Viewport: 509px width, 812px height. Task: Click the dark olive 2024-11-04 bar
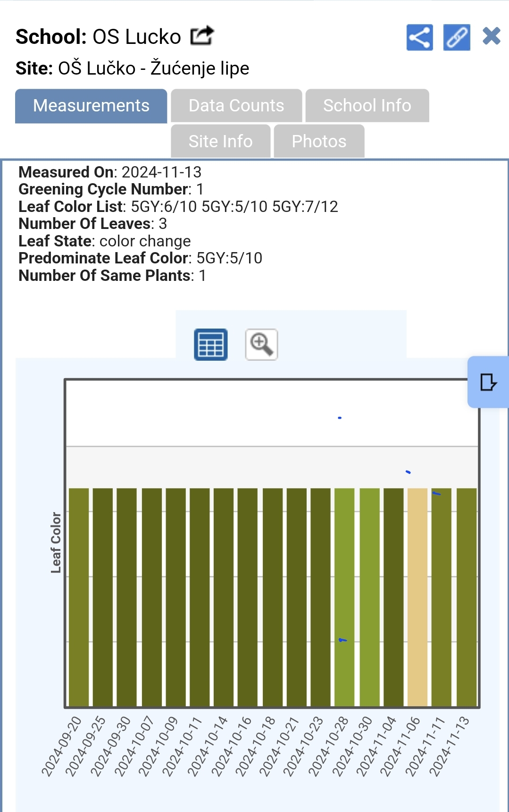(393, 597)
